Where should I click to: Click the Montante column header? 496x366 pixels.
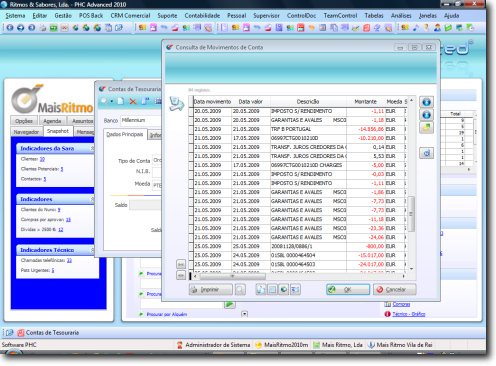365,102
